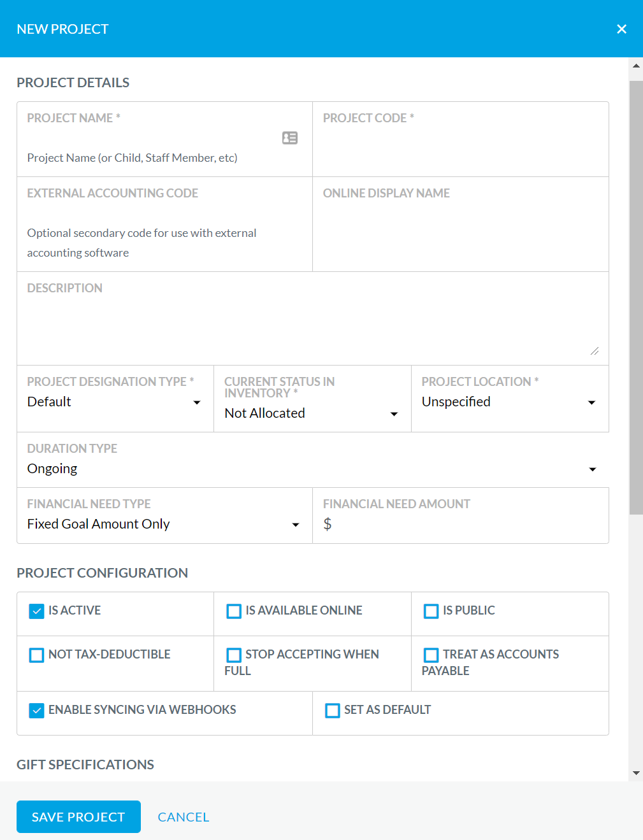Enable Stop Accepting When Full
643x840 pixels.
pos(234,655)
